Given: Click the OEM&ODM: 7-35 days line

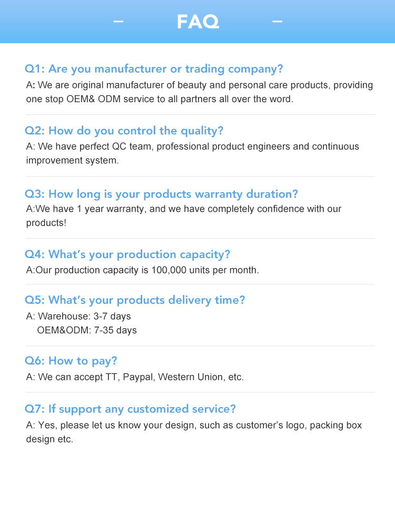Looking at the screenshot, I should coord(87,331).
